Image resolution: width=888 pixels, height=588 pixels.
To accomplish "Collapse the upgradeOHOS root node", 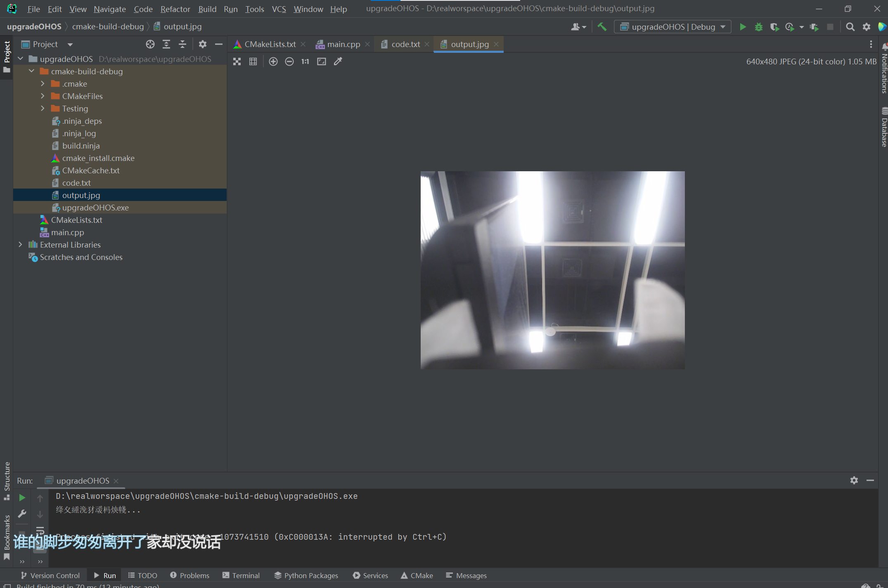I will click(x=21, y=59).
